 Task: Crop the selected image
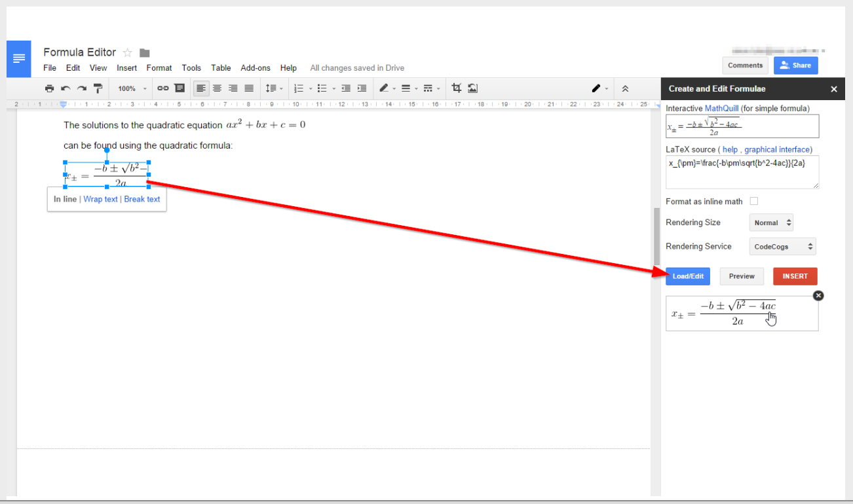click(456, 88)
